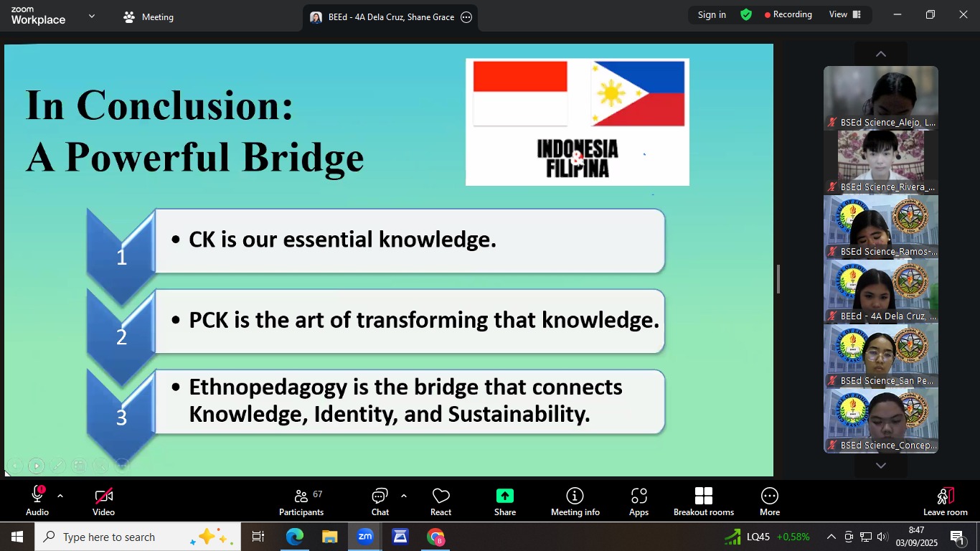Open the View layout dropdown

tap(844, 14)
